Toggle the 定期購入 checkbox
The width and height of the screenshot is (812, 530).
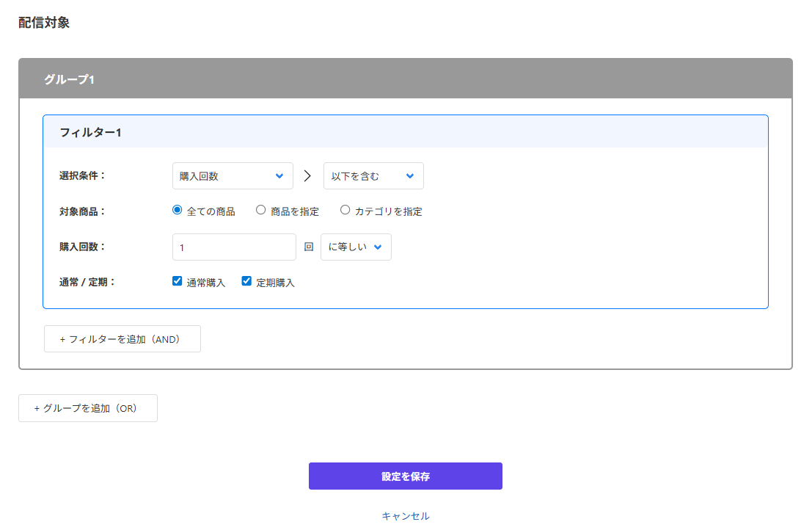[x=246, y=281]
